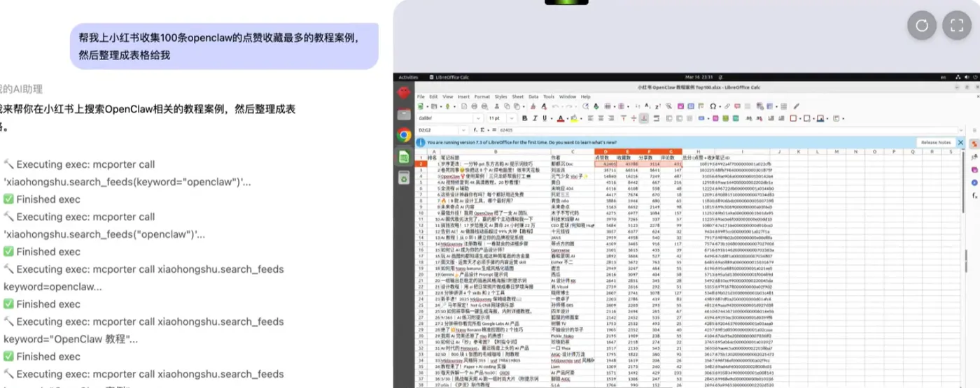Image resolution: width=980 pixels, height=388 pixels.
Task: Select column B header
Action: point(495,151)
